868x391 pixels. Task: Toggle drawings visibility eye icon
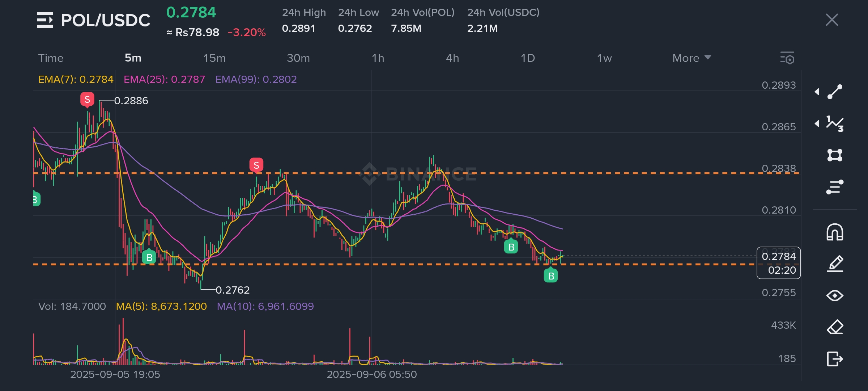click(835, 296)
